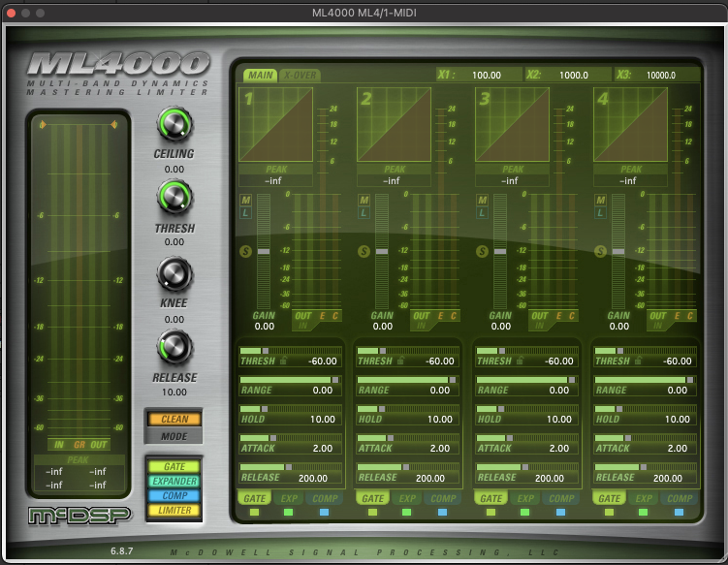Click the M button of band 2
Viewport: 728px width, 565px height.
(364, 200)
